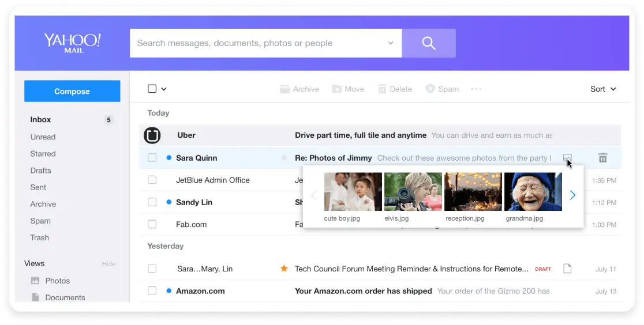This screenshot has width=644, height=325.
Task: Open the reception.jpg thumbnail
Action: click(473, 192)
